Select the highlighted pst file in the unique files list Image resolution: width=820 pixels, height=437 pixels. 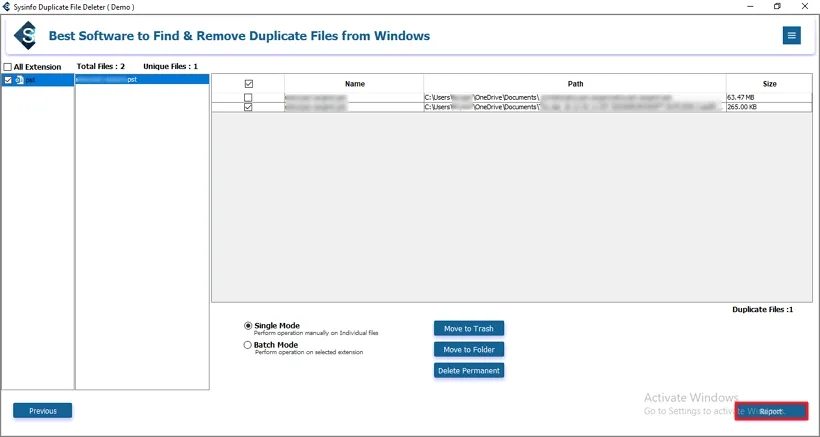[142, 79]
